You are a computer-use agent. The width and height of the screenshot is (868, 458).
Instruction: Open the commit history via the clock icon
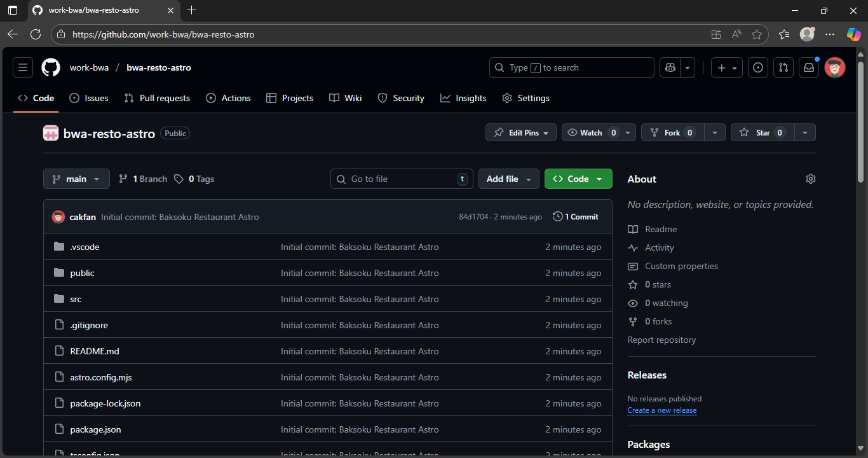(557, 216)
